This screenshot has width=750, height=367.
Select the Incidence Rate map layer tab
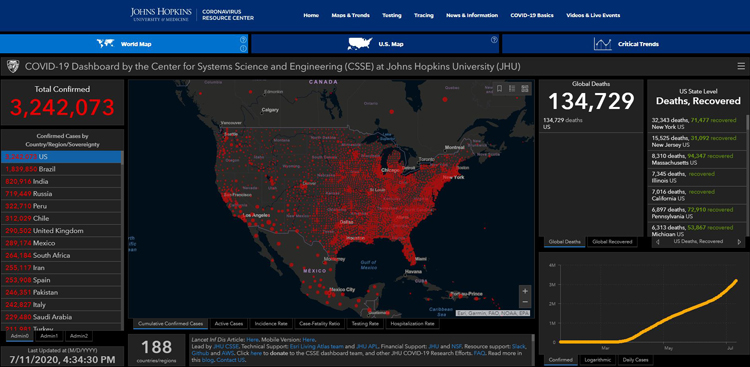pyautogui.click(x=271, y=324)
